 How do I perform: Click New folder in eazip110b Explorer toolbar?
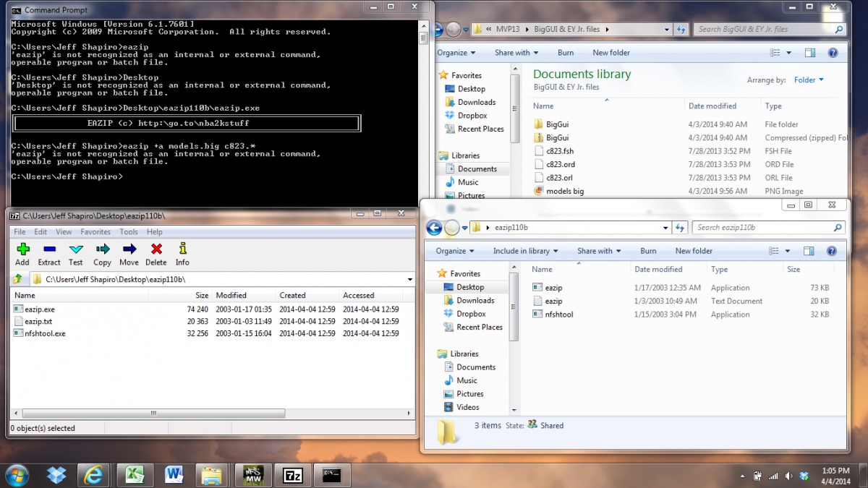[x=694, y=251]
